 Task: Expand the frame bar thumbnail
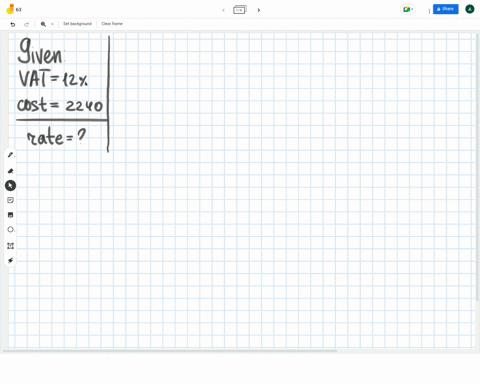[240, 10]
